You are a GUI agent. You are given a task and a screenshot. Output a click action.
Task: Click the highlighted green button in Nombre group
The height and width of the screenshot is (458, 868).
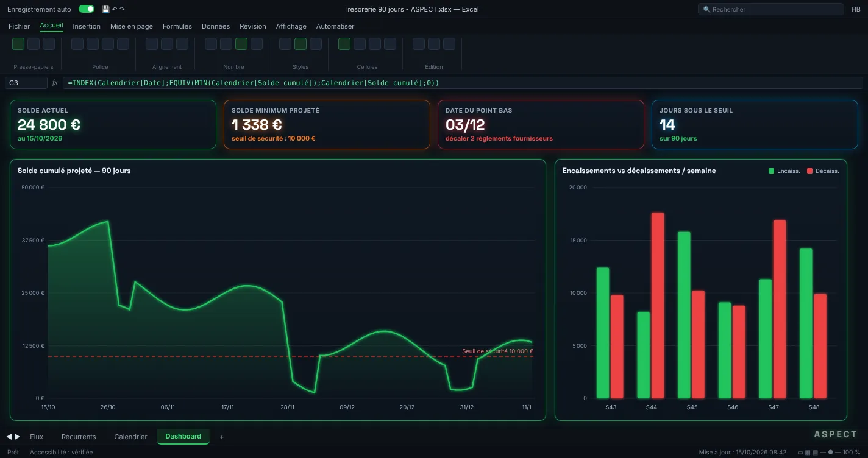[x=241, y=44]
